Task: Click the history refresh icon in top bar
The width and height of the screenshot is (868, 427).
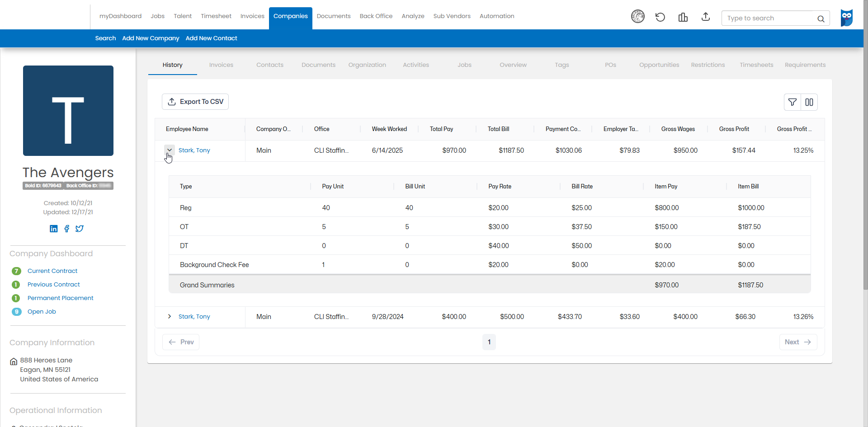Action: (x=660, y=17)
